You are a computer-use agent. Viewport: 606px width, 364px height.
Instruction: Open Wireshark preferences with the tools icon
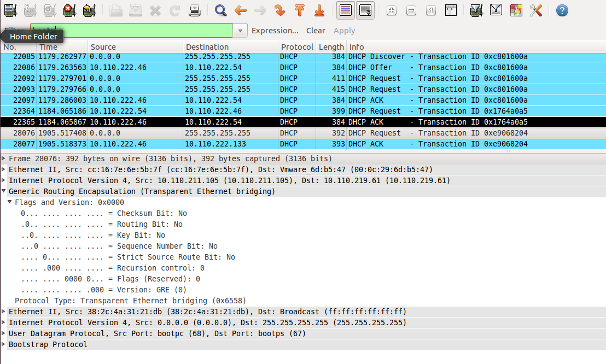point(535,10)
